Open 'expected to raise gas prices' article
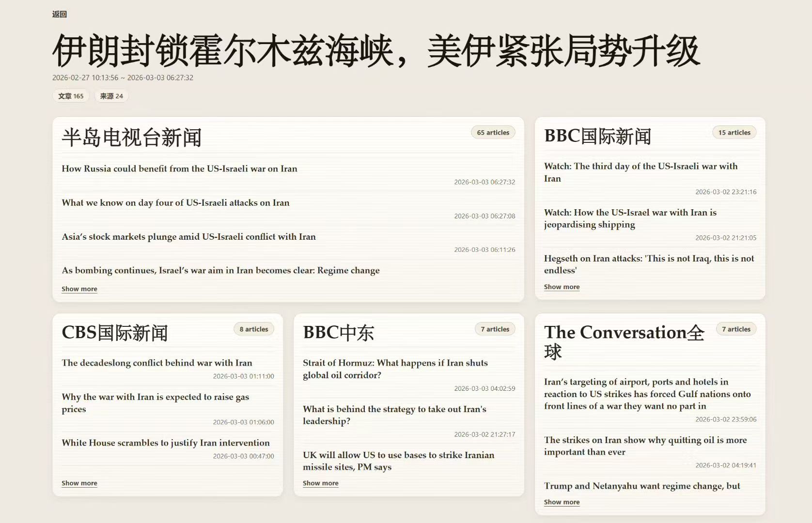 click(155, 402)
